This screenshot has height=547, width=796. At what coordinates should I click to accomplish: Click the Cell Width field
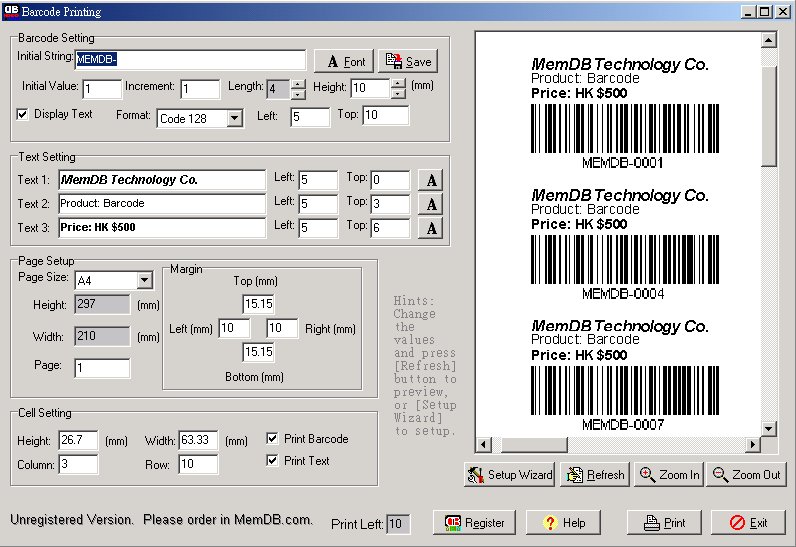[x=198, y=440]
